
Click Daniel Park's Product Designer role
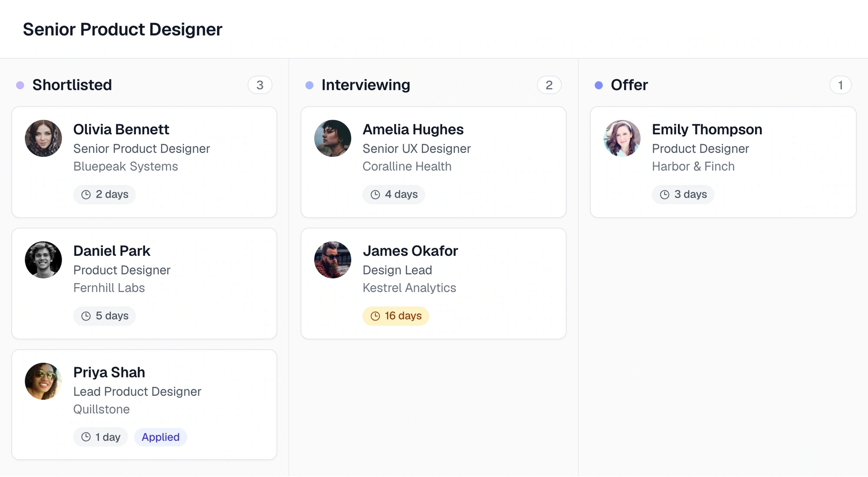122,270
